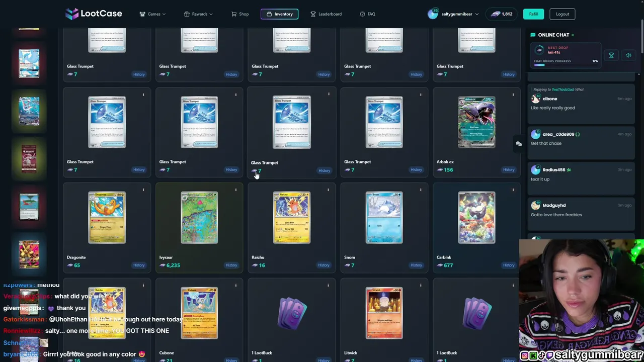Viewport: 644px width, 362px height.
Task: Open the info icon on Ivysaur card
Action: [235, 190]
